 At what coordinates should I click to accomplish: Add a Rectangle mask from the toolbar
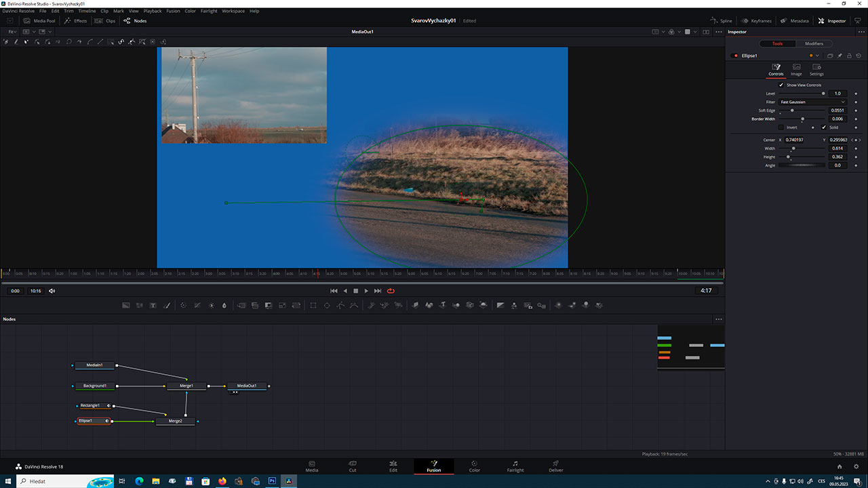[x=313, y=306]
